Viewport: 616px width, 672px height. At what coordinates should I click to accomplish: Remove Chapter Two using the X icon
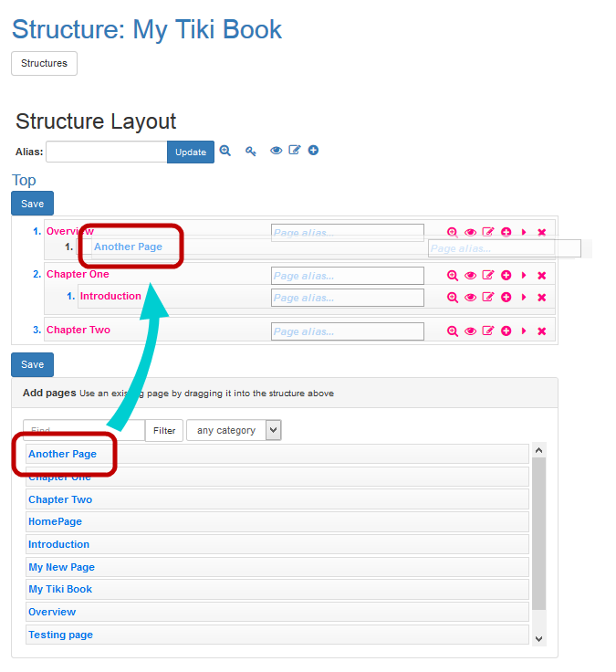pos(541,331)
